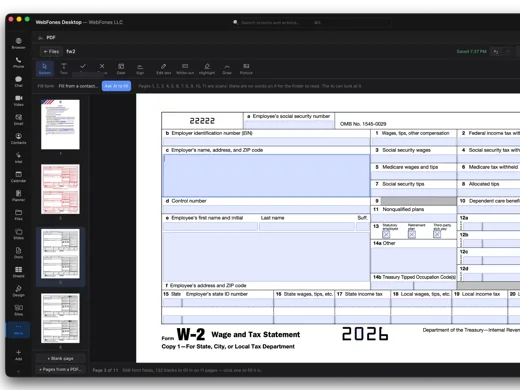Open Planner in the sidebar
The width and height of the screenshot is (520, 390).
point(18,196)
